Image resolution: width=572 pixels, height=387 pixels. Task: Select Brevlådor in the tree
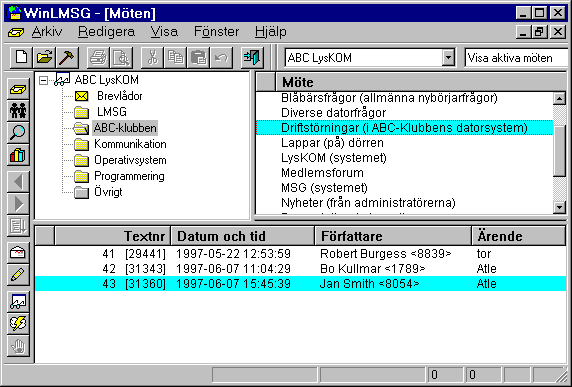coord(120,96)
